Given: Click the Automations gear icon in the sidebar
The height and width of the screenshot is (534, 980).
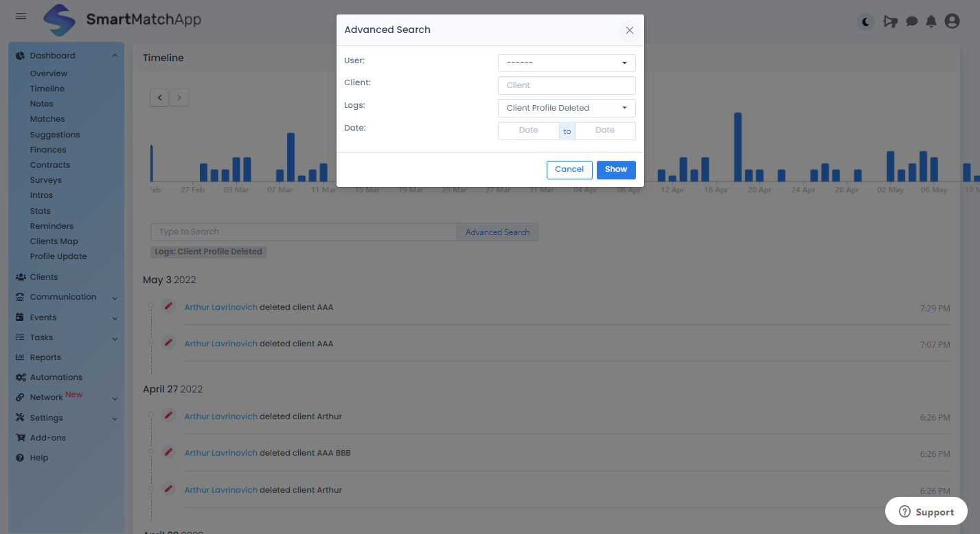Looking at the screenshot, I should tap(21, 377).
